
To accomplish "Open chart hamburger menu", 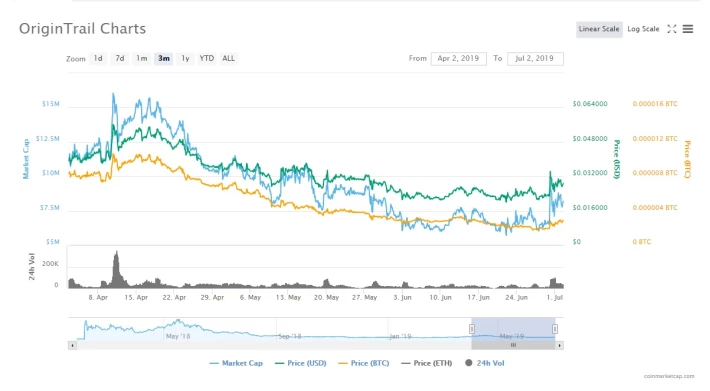I will tap(688, 29).
